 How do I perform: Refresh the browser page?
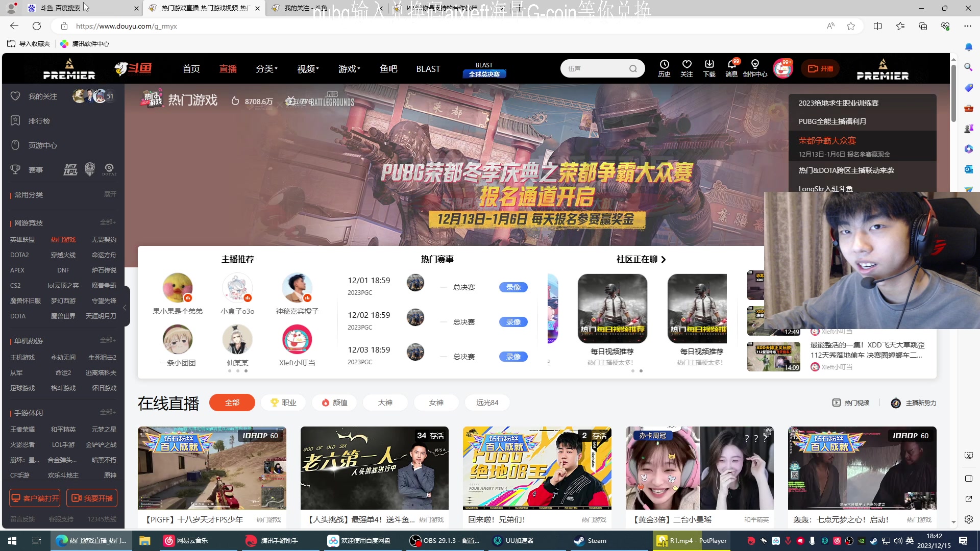click(x=37, y=26)
